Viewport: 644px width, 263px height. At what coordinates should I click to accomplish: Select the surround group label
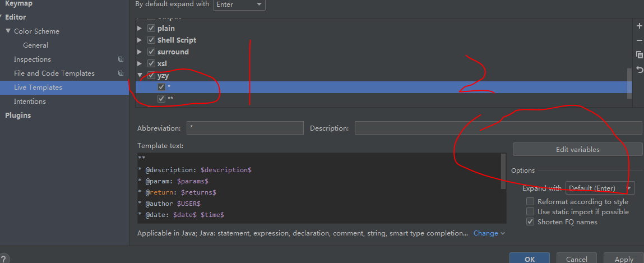pyautogui.click(x=173, y=52)
